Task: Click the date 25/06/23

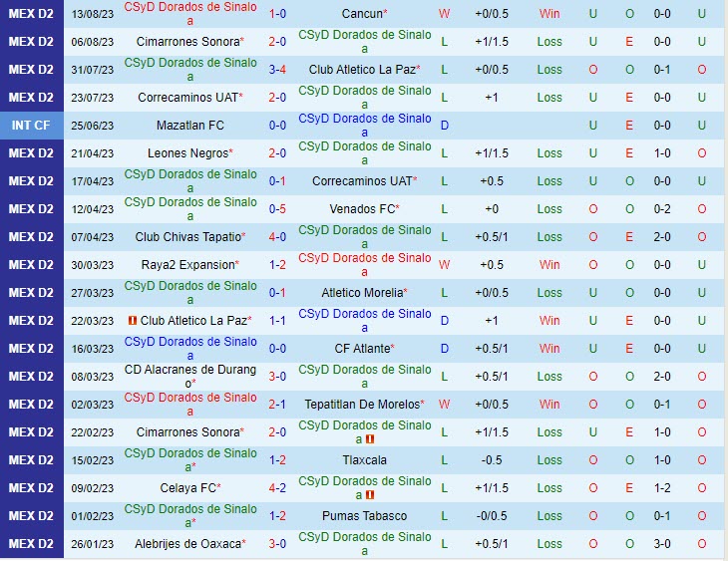Action: click(93, 126)
